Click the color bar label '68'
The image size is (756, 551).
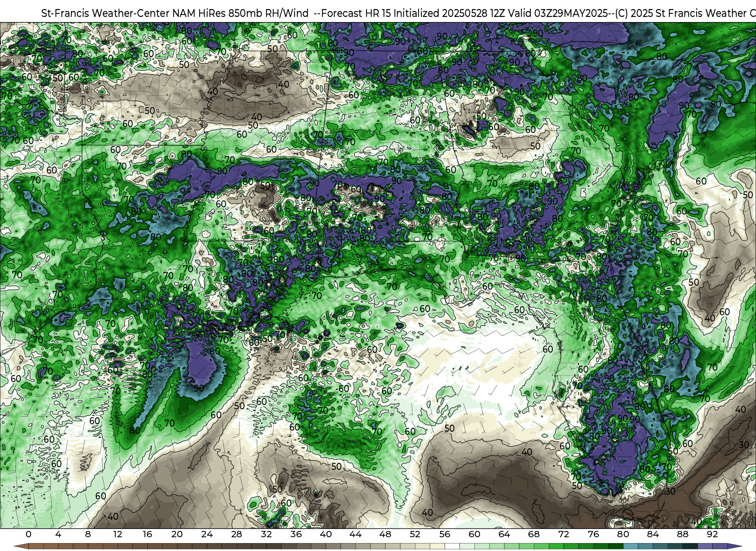point(534,534)
